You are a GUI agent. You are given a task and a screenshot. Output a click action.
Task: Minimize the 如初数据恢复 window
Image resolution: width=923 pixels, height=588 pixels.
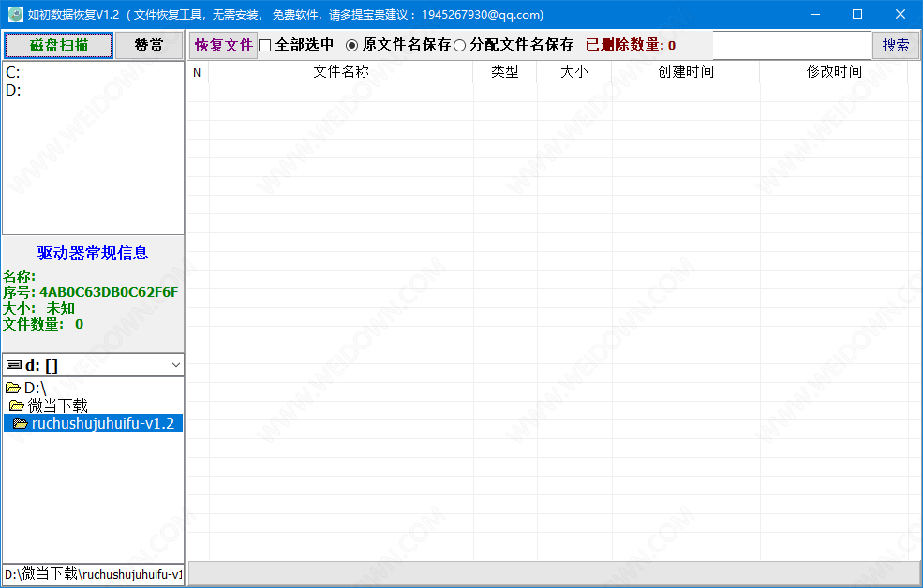point(814,14)
